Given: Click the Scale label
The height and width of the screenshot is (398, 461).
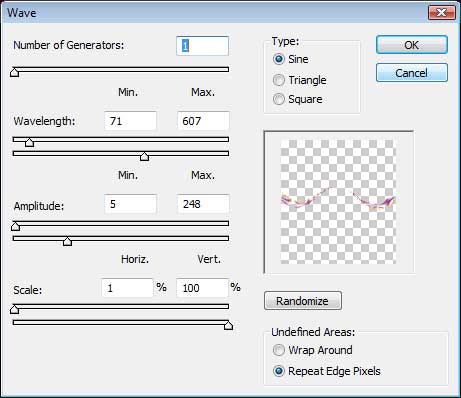Looking at the screenshot, I should click(28, 290).
